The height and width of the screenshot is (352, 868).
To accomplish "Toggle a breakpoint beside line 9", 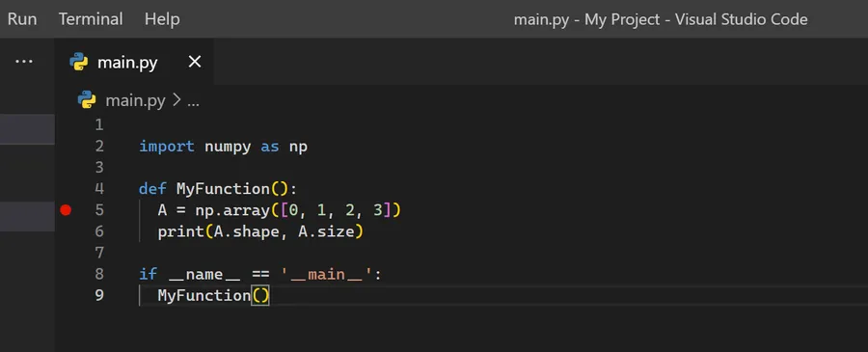I will [x=66, y=295].
